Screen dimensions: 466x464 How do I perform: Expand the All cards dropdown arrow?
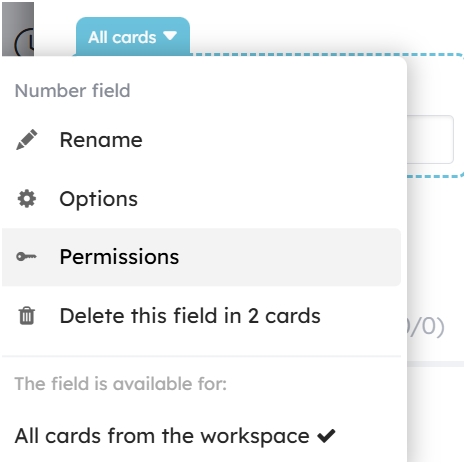coord(170,35)
